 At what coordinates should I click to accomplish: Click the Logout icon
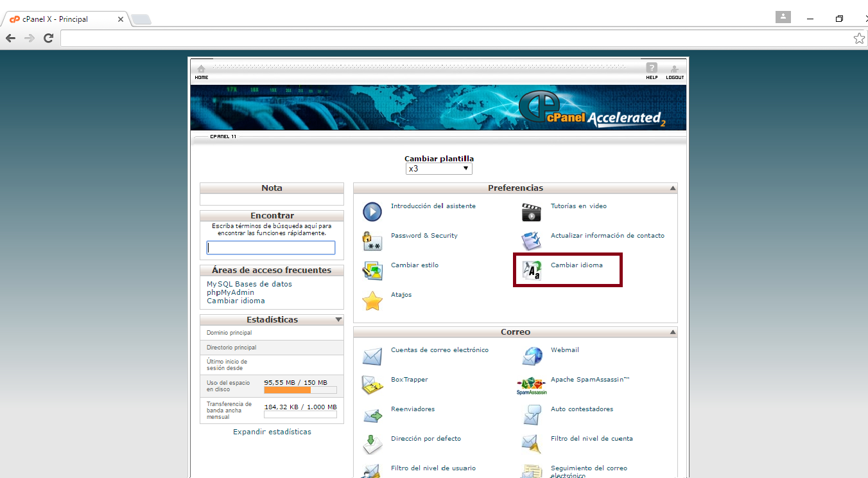674,69
